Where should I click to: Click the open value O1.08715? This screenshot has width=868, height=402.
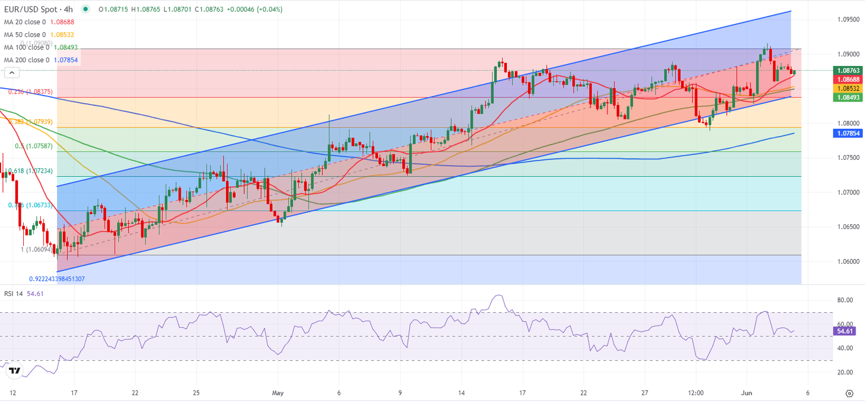113,10
